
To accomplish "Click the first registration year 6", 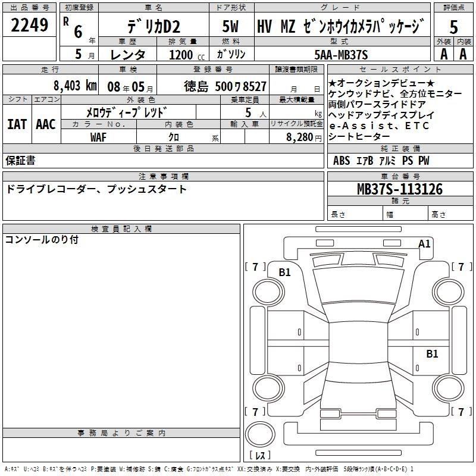I will [79, 32].
